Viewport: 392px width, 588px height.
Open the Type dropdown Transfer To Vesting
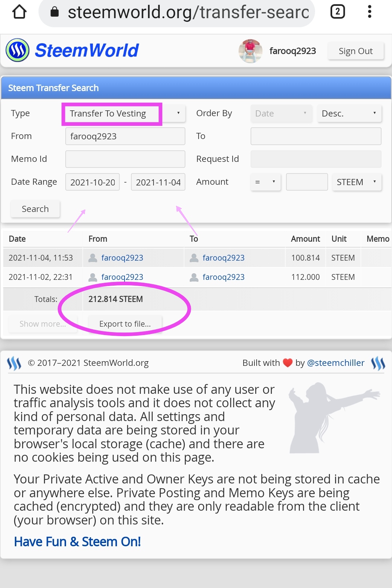(125, 114)
